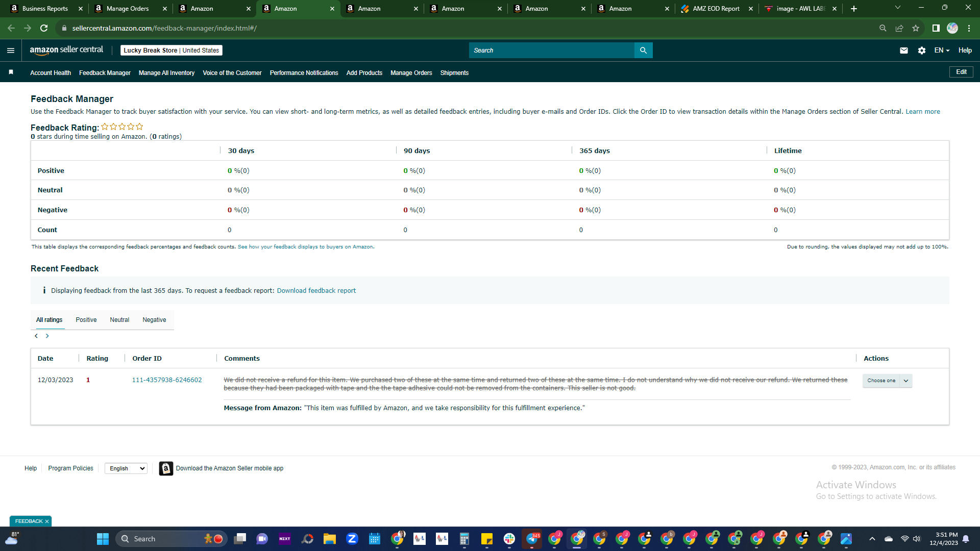Show hidden system tray icons
The image size is (980, 551).
click(x=872, y=539)
